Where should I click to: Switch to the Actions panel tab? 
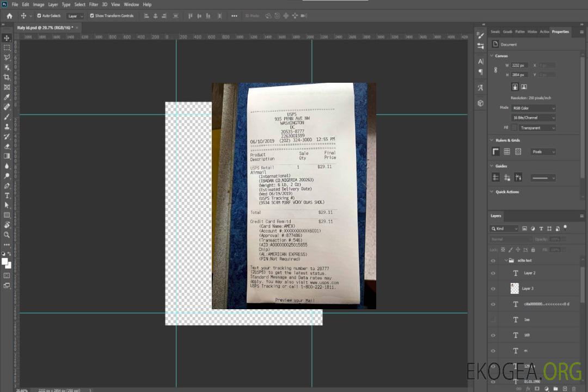544,32
